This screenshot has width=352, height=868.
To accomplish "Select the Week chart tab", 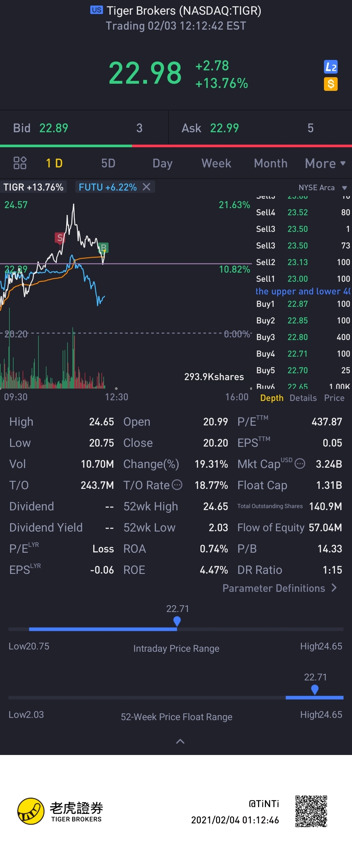I will [x=216, y=164].
